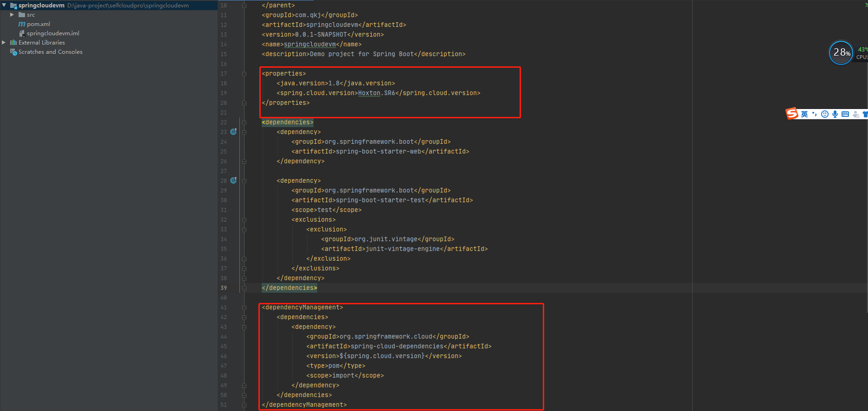This screenshot has height=411, width=868.
Task: Click the 1.8 java.version value
Action: point(334,83)
